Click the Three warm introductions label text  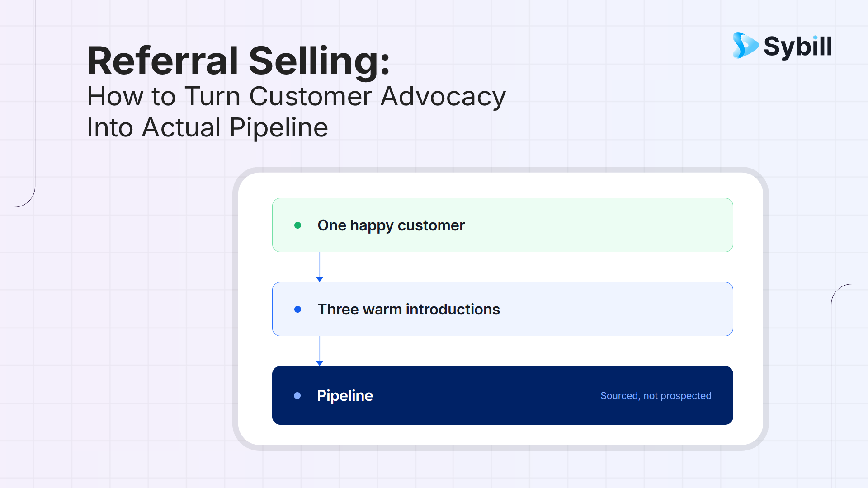coord(409,309)
